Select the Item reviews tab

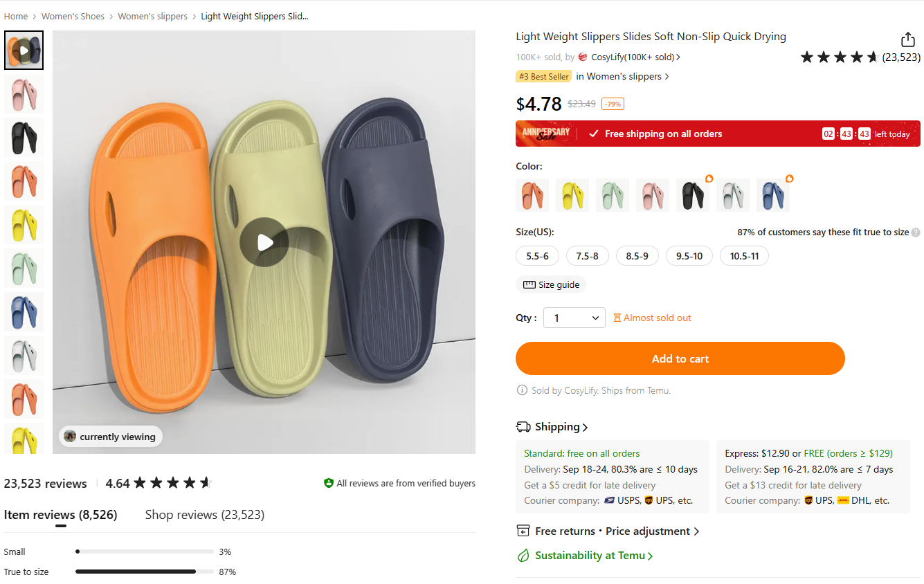(x=60, y=515)
